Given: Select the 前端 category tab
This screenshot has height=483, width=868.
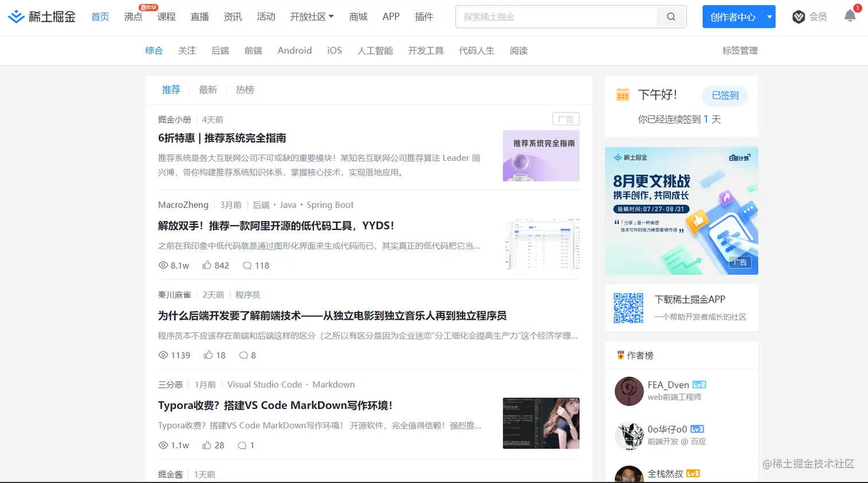Looking at the screenshot, I should [253, 51].
